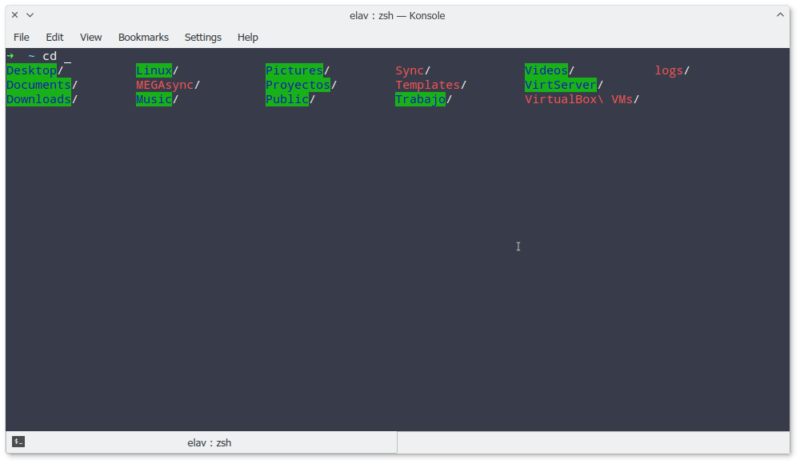Close the Konsole window with X icon
This screenshot has height=464, width=800.
click(x=15, y=15)
